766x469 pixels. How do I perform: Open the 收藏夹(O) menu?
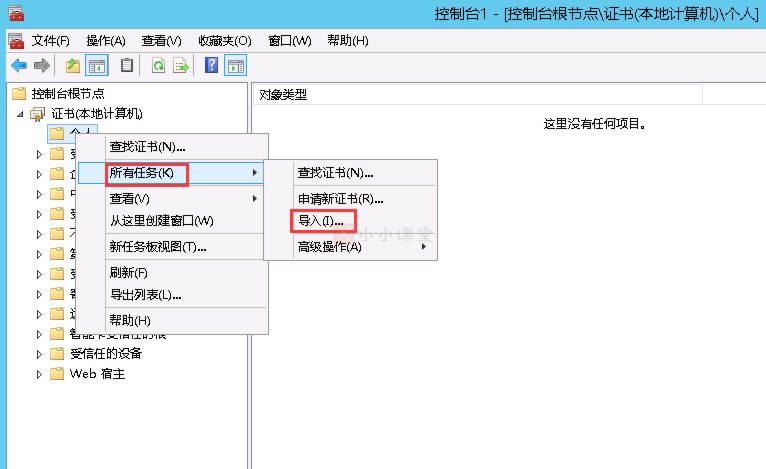[x=225, y=41]
